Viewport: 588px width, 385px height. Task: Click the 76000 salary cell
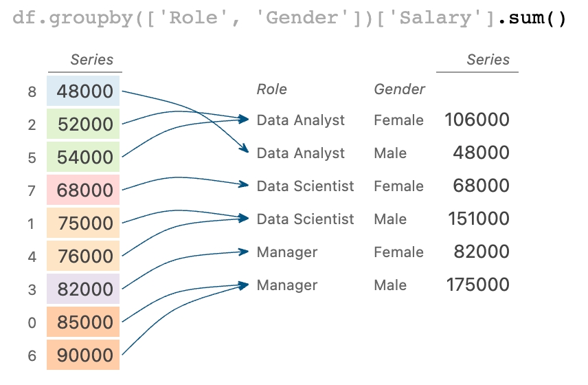[84, 256]
